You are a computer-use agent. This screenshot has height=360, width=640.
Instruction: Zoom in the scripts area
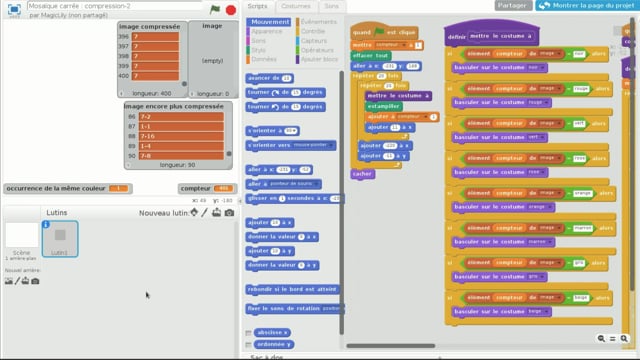click(x=624, y=338)
